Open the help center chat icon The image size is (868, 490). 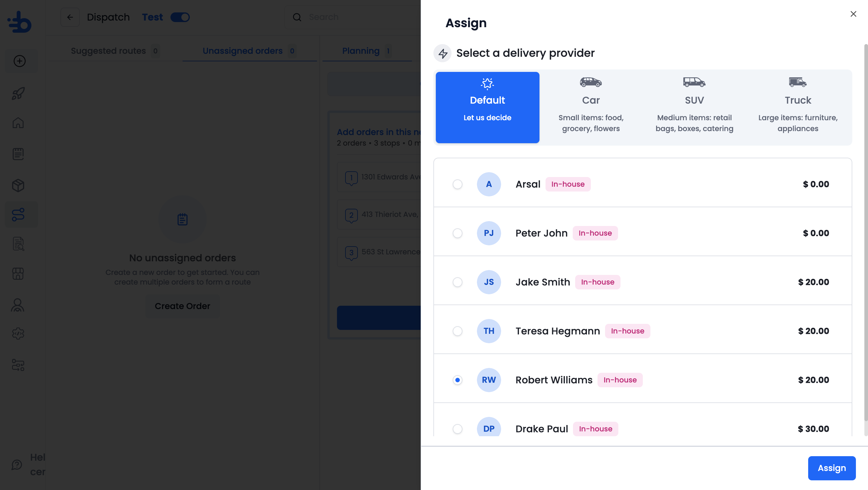(x=17, y=465)
